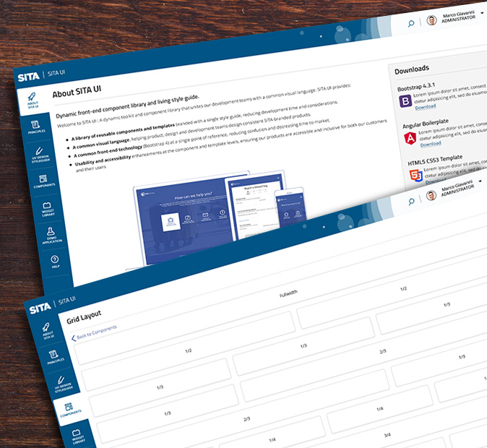Click Download link under Bootstrap 4.3.1
The height and width of the screenshot is (448, 487).
coord(426,106)
